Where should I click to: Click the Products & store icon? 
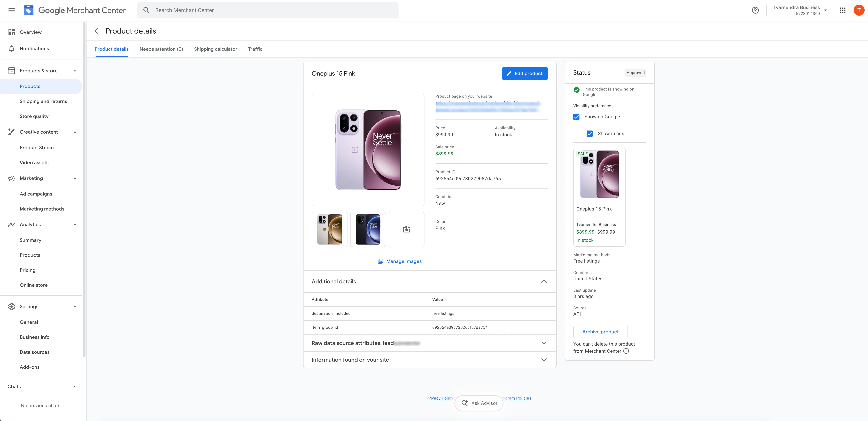[11, 71]
